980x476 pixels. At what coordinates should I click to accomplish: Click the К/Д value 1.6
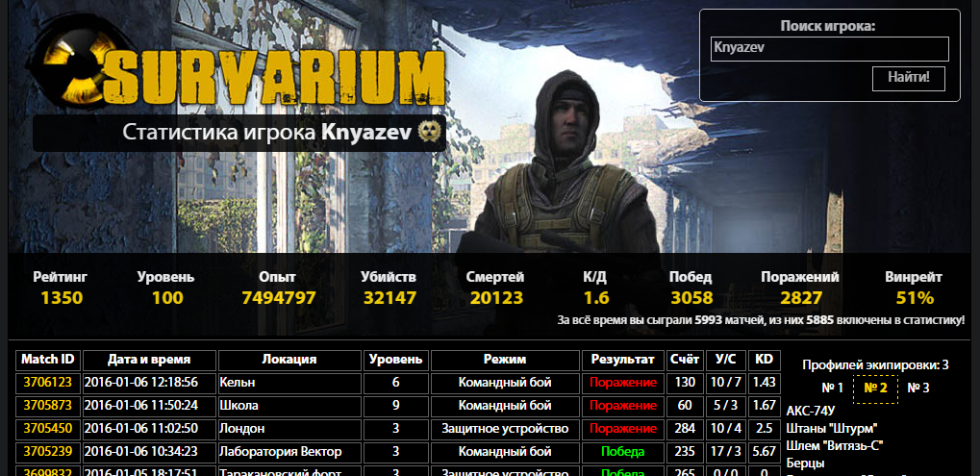[596, 298]
